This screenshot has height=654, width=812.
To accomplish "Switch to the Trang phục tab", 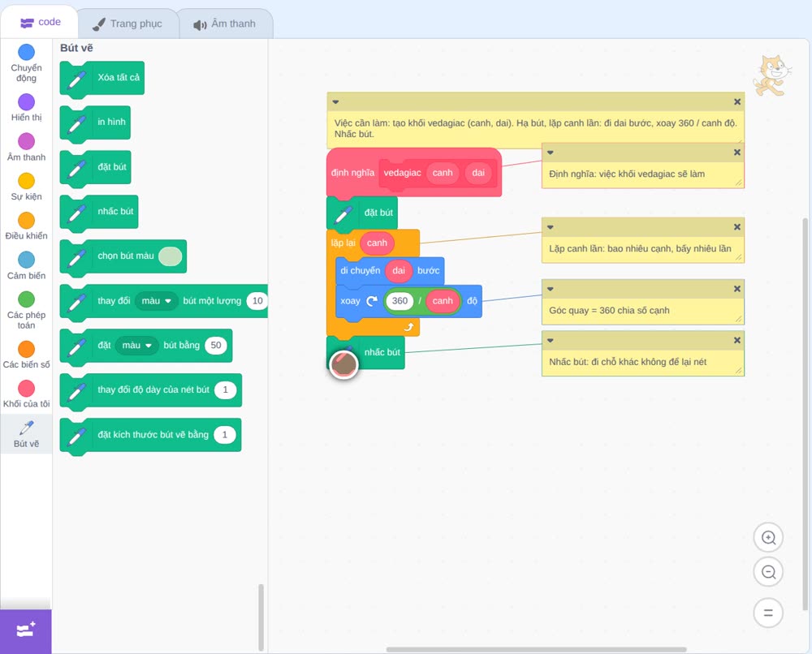I will 127,24.
